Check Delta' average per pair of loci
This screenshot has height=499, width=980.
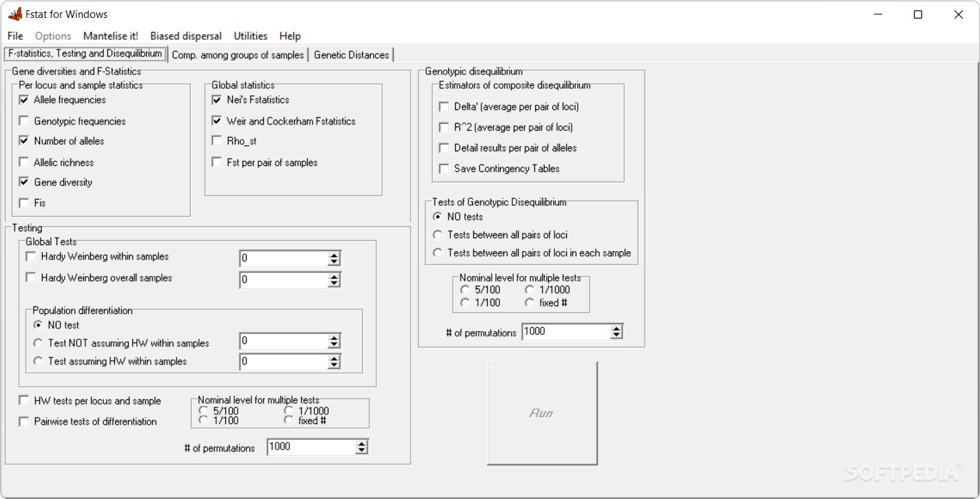click(x=444, y=107)
